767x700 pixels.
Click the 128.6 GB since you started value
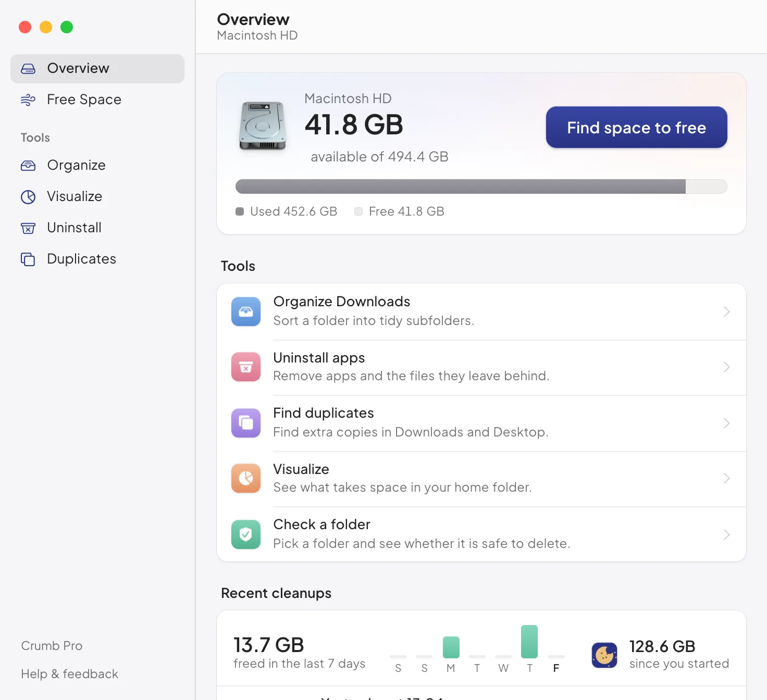(662, 646)
